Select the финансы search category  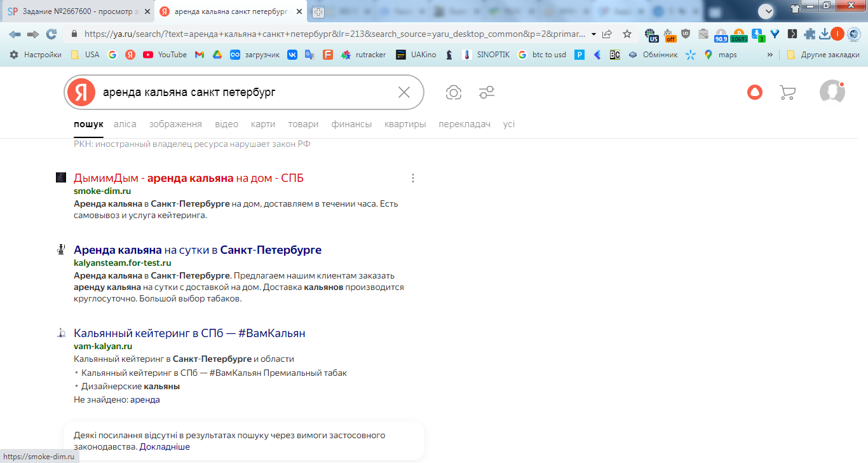351,124
